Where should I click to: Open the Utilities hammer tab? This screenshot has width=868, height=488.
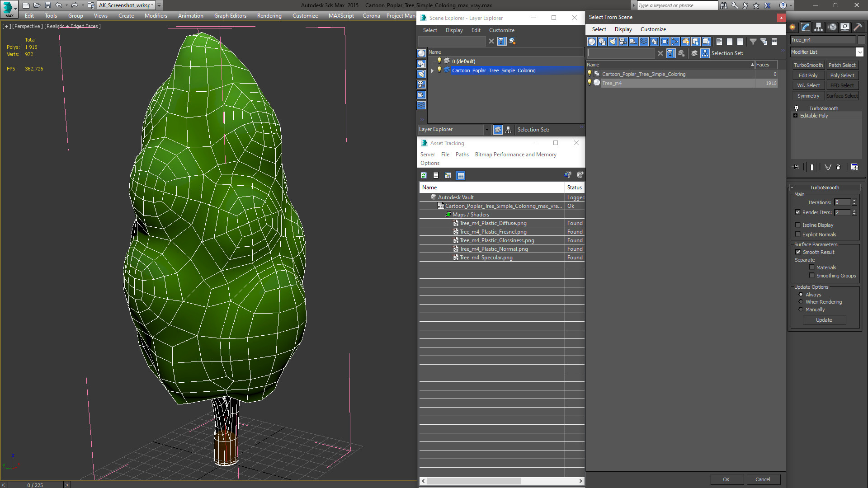[858, 27]
